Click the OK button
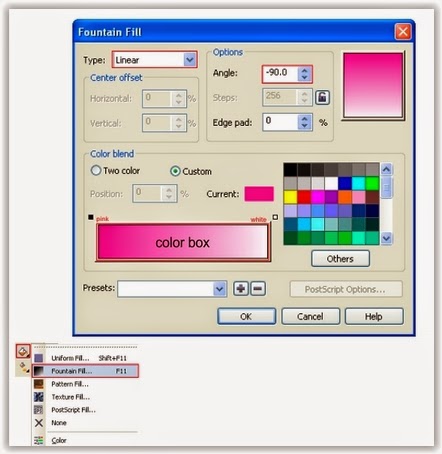This screenshot has width=442, height=454. (247, 316)
